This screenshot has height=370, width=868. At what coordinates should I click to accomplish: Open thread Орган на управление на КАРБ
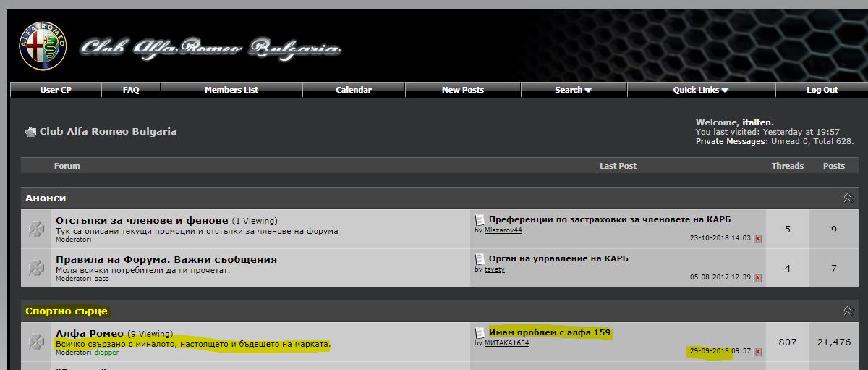[x=558, y=258]
